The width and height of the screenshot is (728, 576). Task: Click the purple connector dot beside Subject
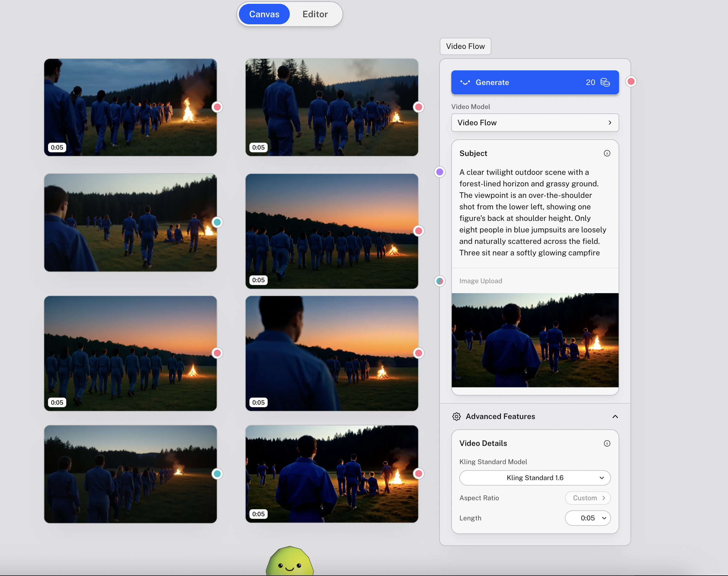point(439,172)
